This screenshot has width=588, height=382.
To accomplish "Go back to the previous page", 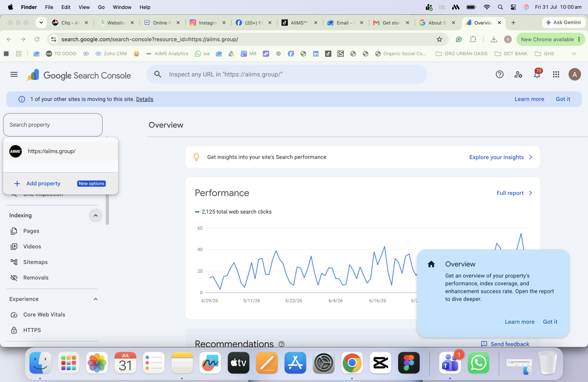I will coord(9,39).
